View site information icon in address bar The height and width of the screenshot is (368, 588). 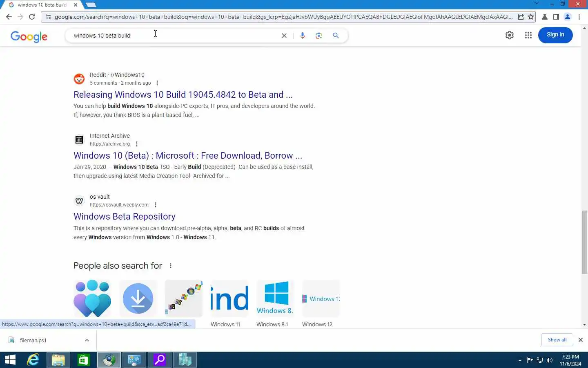click(48, 17)
